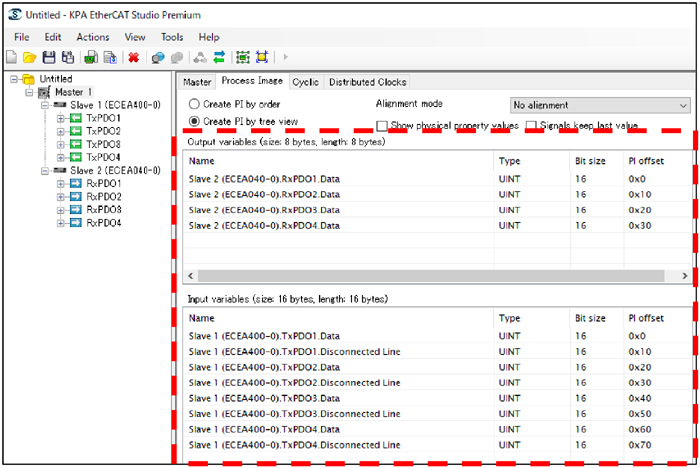Select the Create PI by order option
Screen dimensions: 700x468
coord(194,105)
